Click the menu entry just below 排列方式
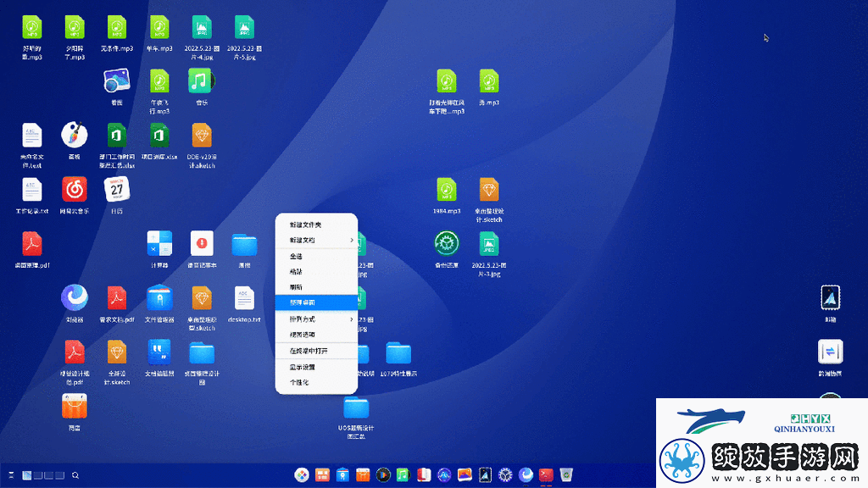Screen dimensions: 868x488 (x=316, y=335)
